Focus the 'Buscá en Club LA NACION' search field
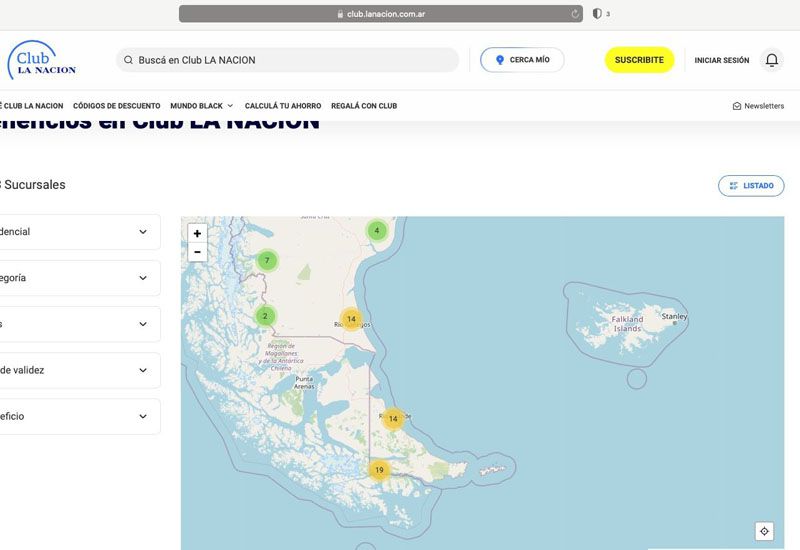The height and width of the screenshot is (550, 800). (287, 60)
